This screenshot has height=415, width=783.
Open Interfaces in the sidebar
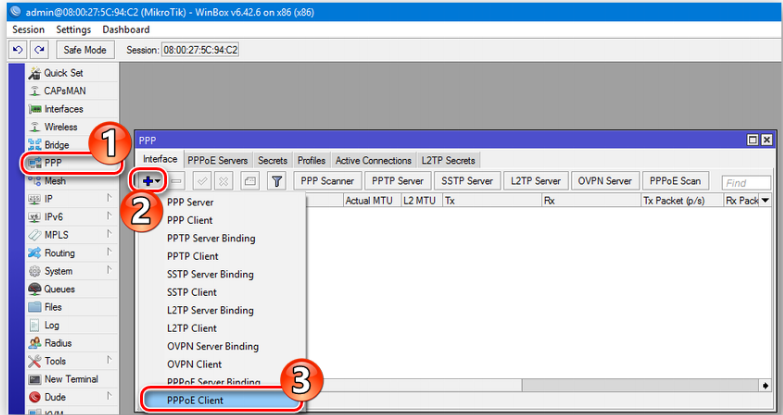coord(72,109)
